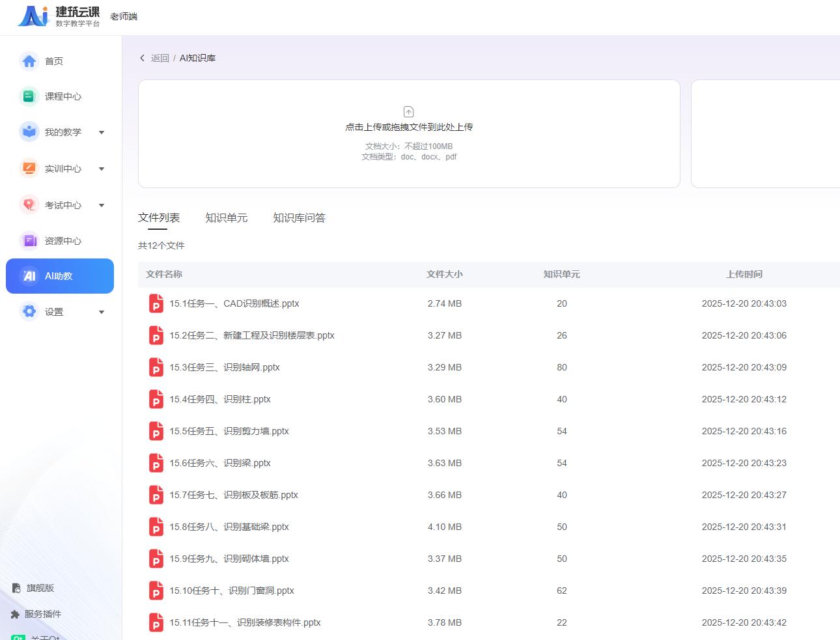Switch to the 知识库问答 tab
This screenshot has height=640, width=840.
[x=299, y=218]
